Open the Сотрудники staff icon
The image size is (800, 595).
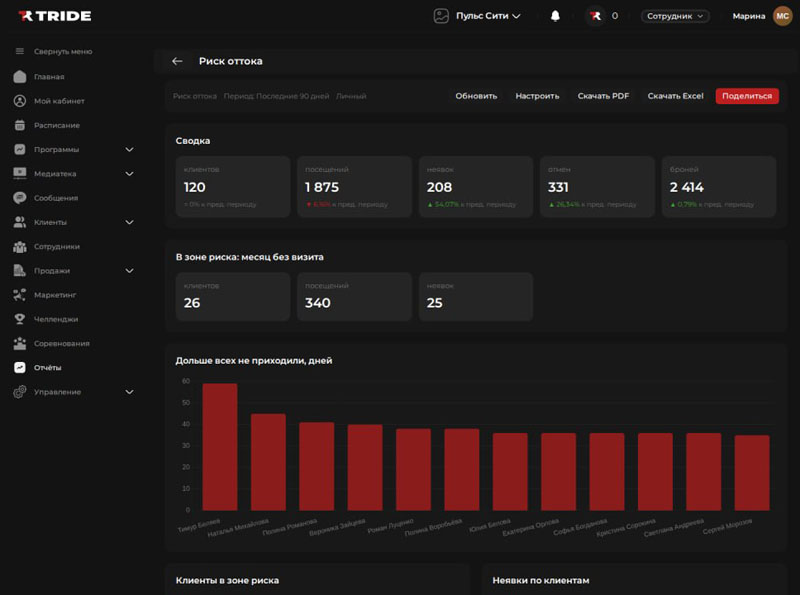click(x=20, y=246)
